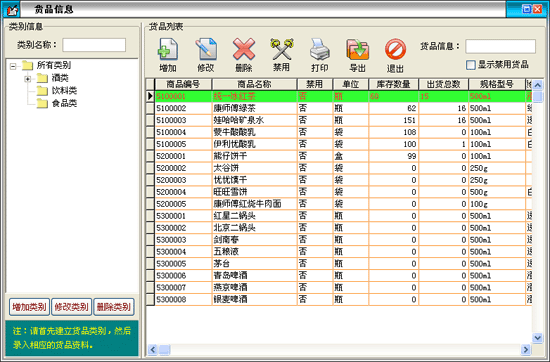Sort by 商品名称 column header

254,84
